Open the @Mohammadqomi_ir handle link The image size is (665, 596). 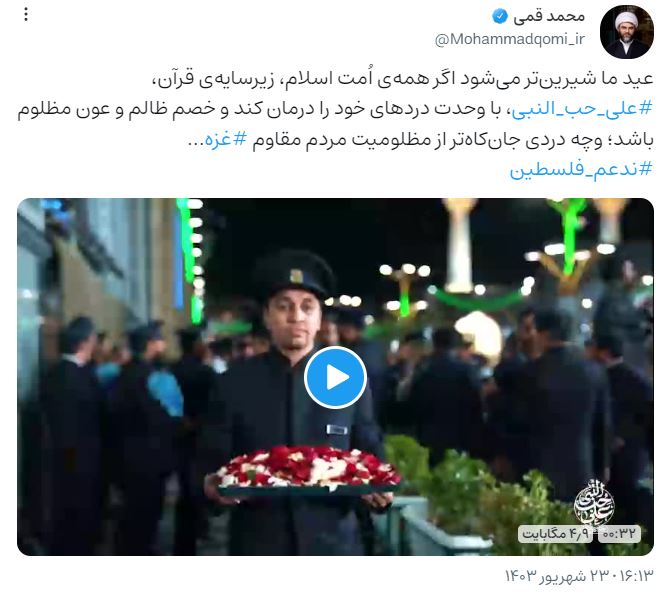510,39
